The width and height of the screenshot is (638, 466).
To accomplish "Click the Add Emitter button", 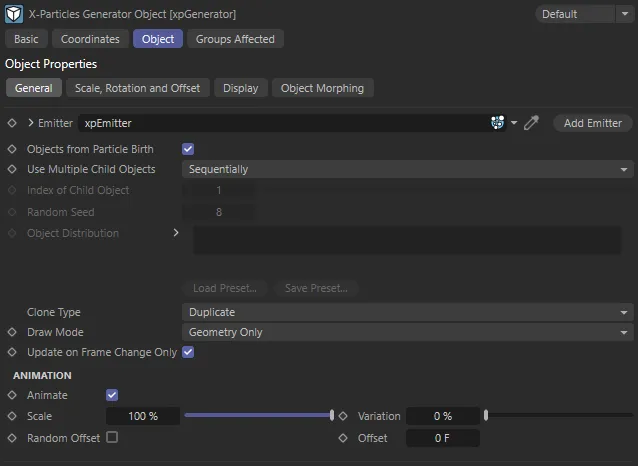I will click(592, 123).
